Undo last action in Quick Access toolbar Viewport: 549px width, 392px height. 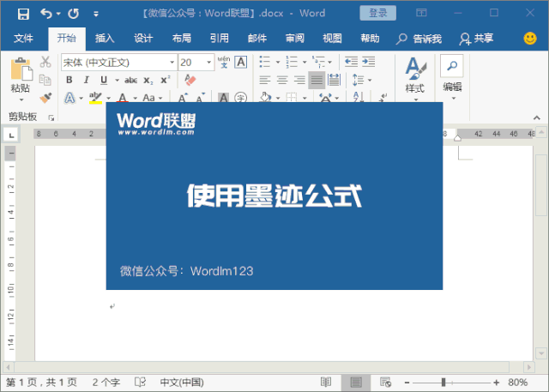click(46, 14)
